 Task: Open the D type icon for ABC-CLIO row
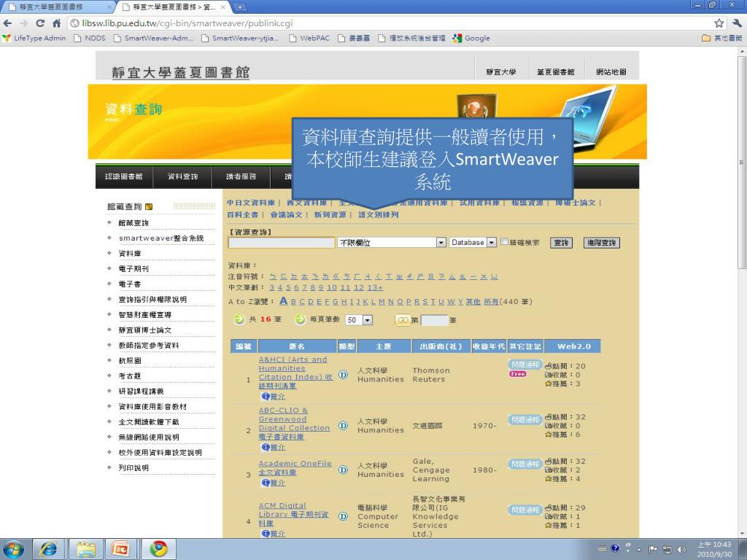pyautogui.click(x=343, y=426)
